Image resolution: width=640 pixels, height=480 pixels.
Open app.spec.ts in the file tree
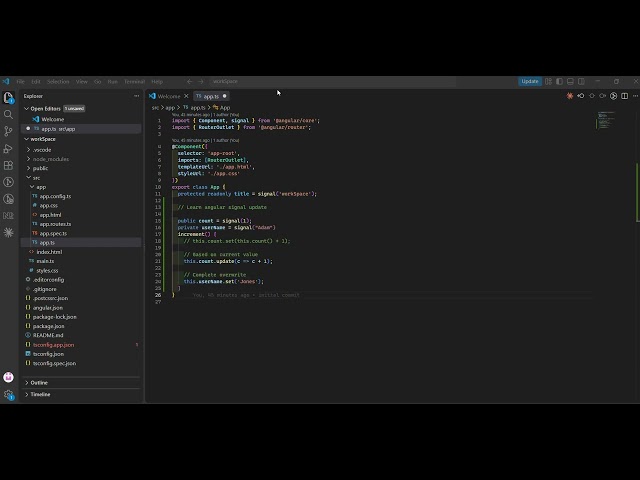click(x=53, y=233)
